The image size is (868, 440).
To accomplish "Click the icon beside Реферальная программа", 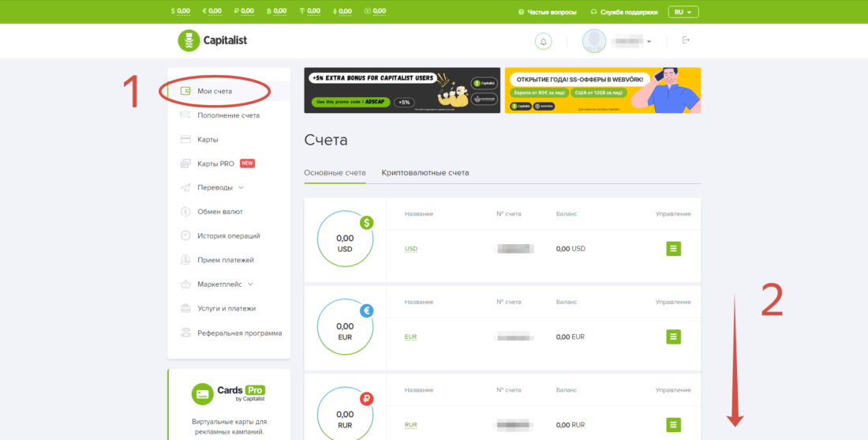I will [186, 333].
